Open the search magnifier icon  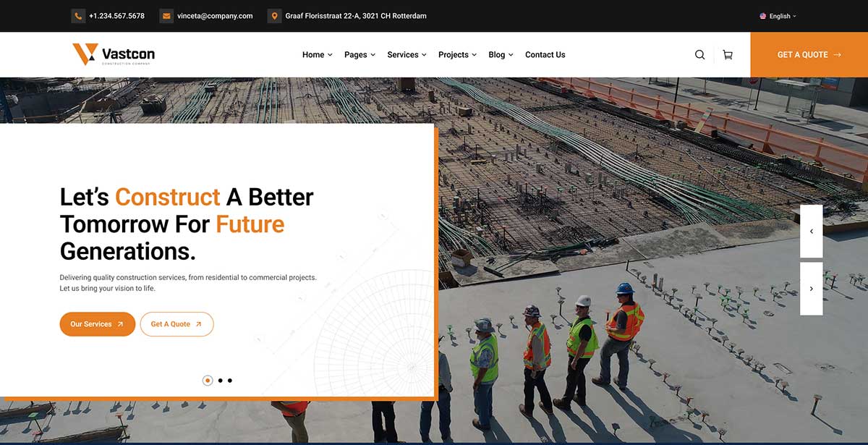pos(699,54)
